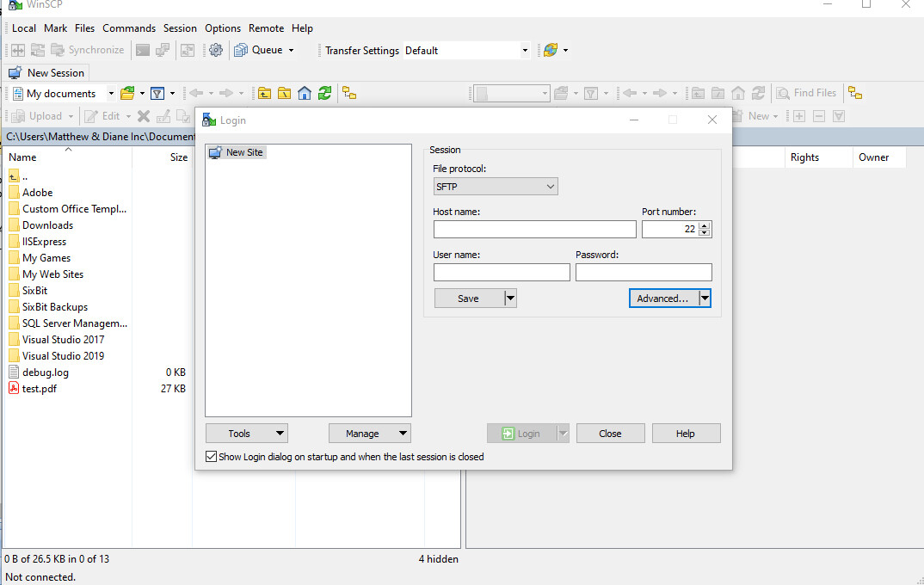
Task: Expand the Queue dropdown arrow
Action: [291, 50]
